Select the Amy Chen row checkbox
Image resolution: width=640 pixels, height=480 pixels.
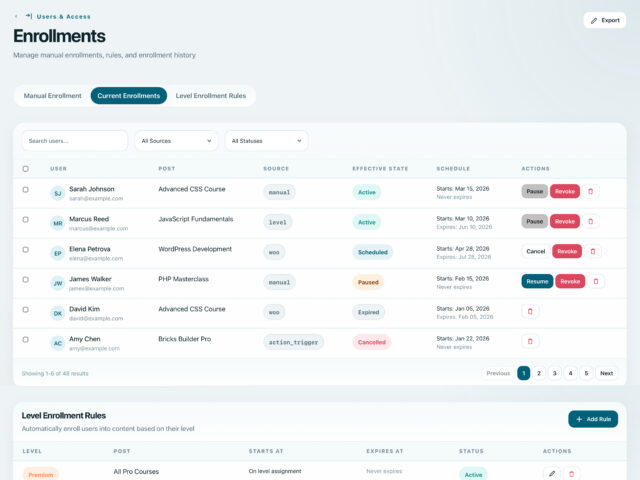[x=26, y=340]
